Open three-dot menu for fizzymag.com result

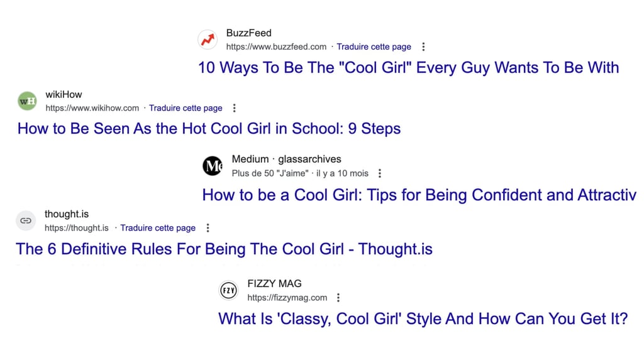click(338, 298)
